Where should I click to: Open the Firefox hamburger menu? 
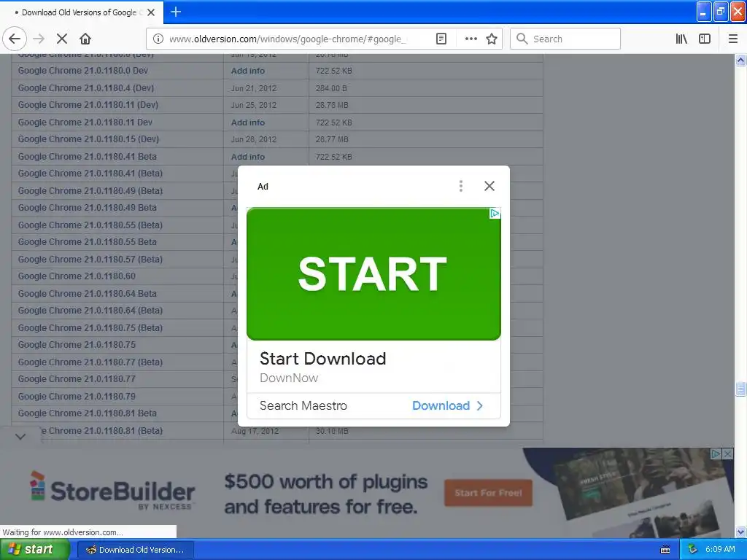coord(732,39)
